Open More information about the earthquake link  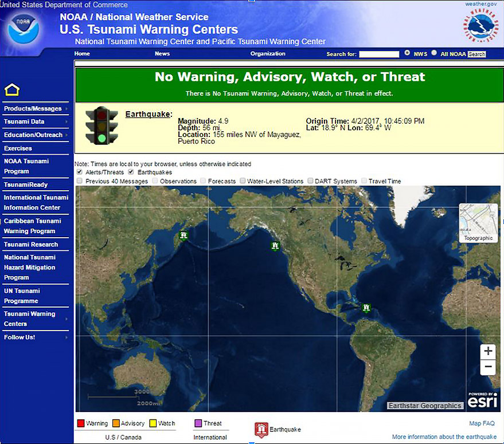[444, 437]
